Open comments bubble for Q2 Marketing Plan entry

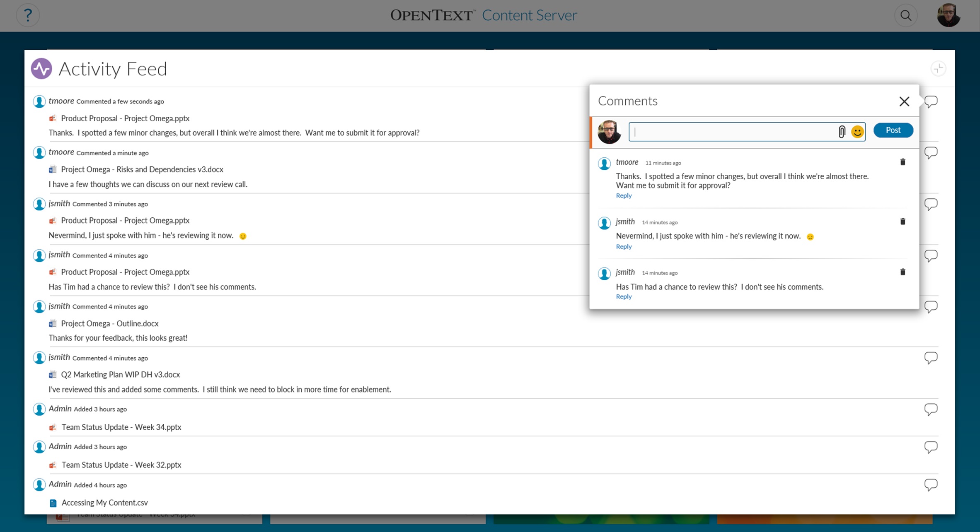point(931,358)
